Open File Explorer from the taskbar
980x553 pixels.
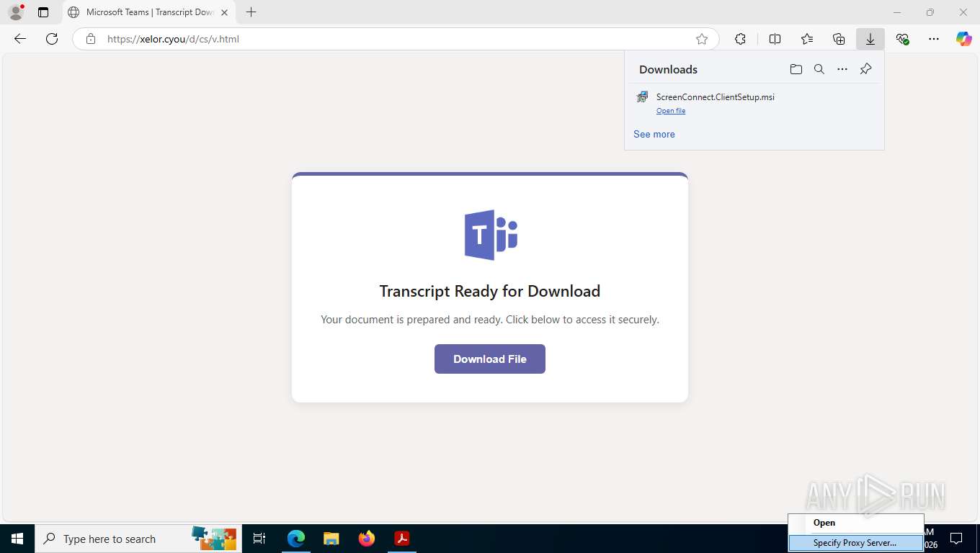click(x=331, y=539)
